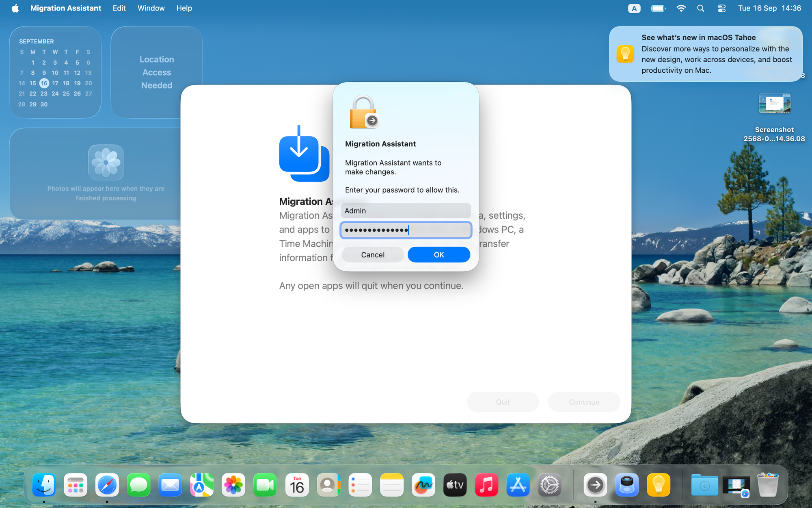This screenshot has width=812, height=508.
Task: Open Calendar icon showing 16 in Dock
Action: tap(297, 485)
